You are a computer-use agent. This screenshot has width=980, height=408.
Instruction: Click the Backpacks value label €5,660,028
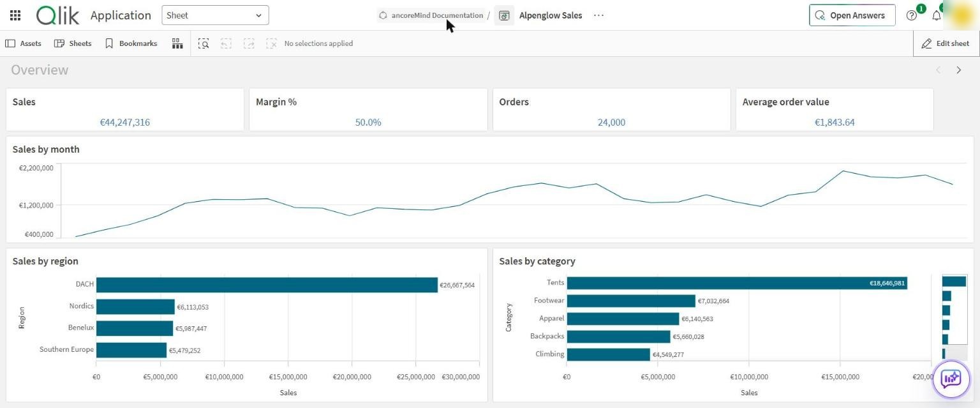688,336
